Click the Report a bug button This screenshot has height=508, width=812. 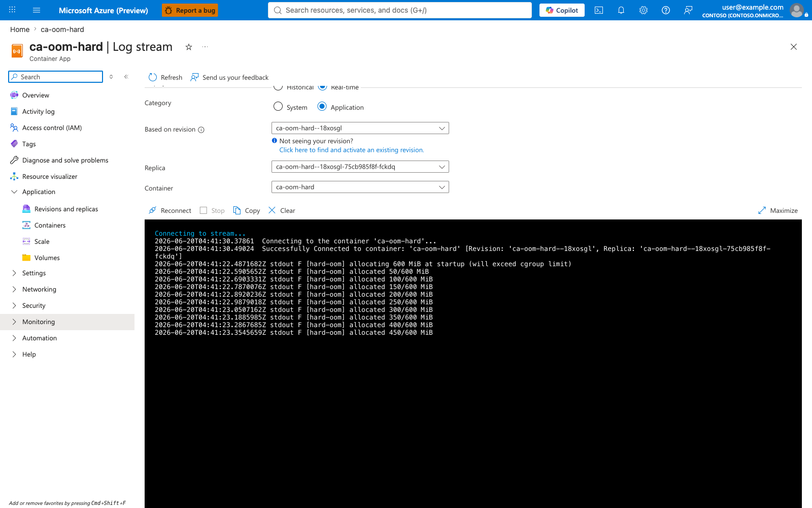[190, 10]
